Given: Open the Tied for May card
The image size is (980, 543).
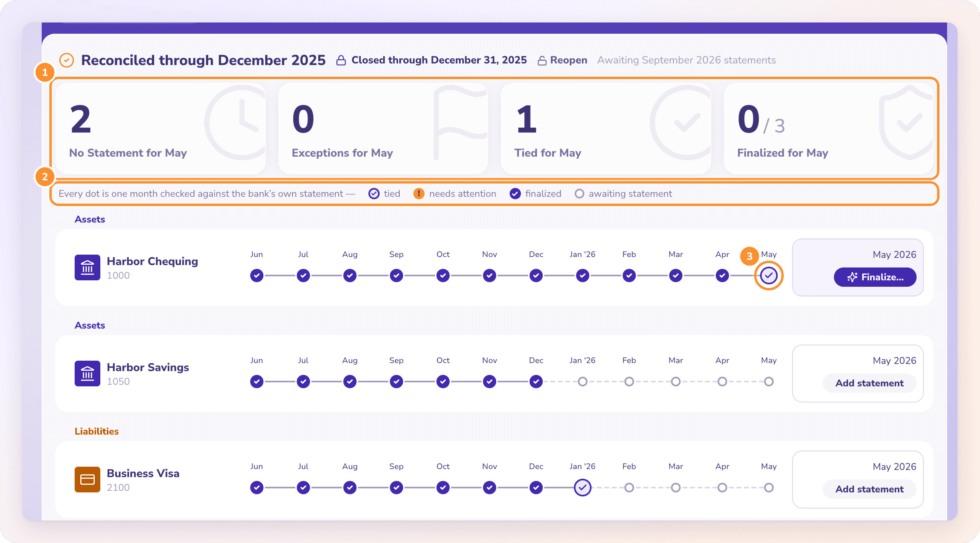Looking at the screenshot, I should (606, 129).
